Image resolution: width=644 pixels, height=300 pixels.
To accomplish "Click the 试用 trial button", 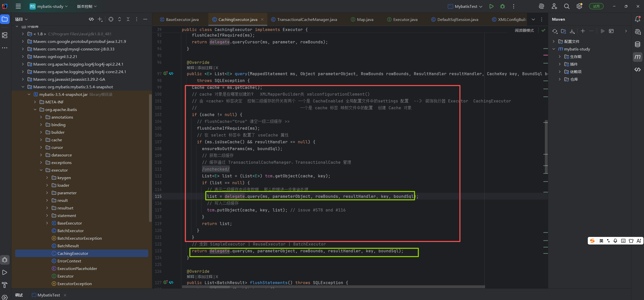I will point(596,6).
